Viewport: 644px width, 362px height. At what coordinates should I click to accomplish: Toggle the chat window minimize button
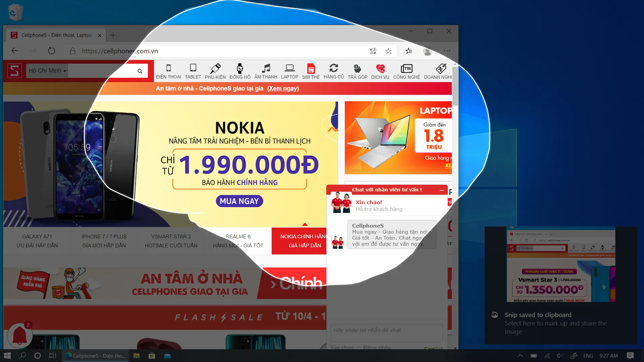(441, 190)
